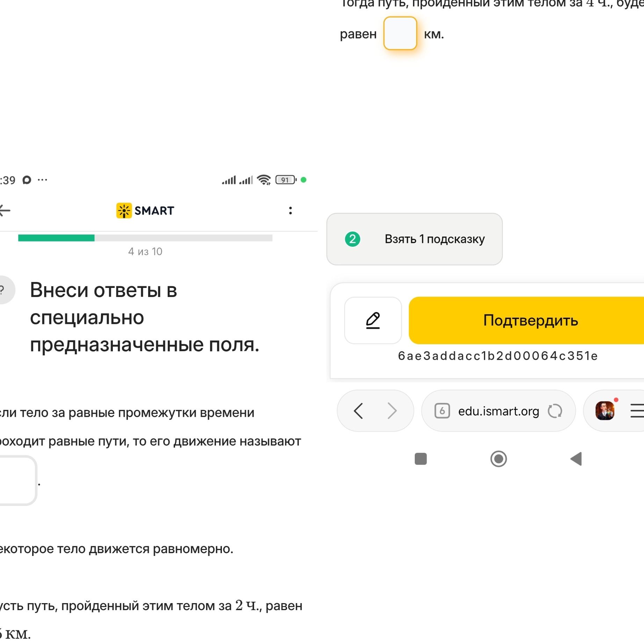Go forward with browser right chevron
The height and width of the screenshot is (644, 644).
click(x=392, y=411)
